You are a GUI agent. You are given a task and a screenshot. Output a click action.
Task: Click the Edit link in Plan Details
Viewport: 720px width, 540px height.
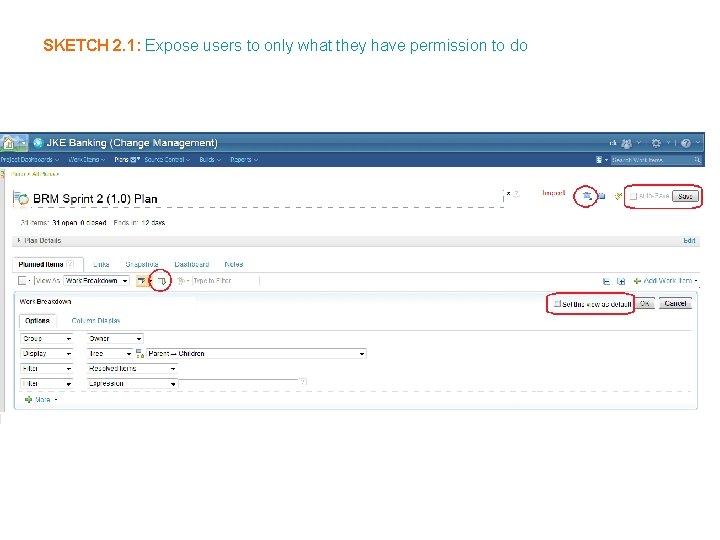[x=689, y=241]
